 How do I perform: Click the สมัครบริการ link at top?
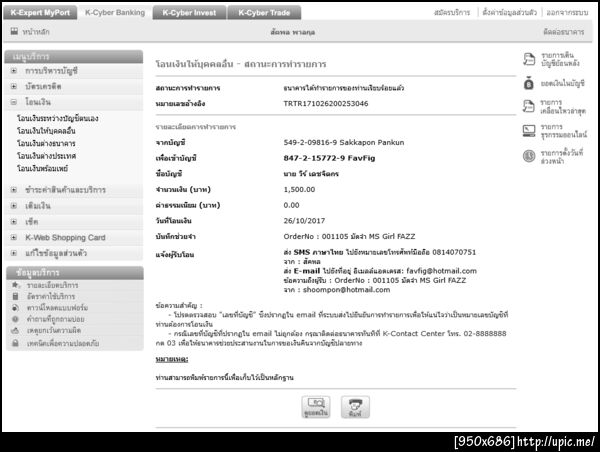452,13
